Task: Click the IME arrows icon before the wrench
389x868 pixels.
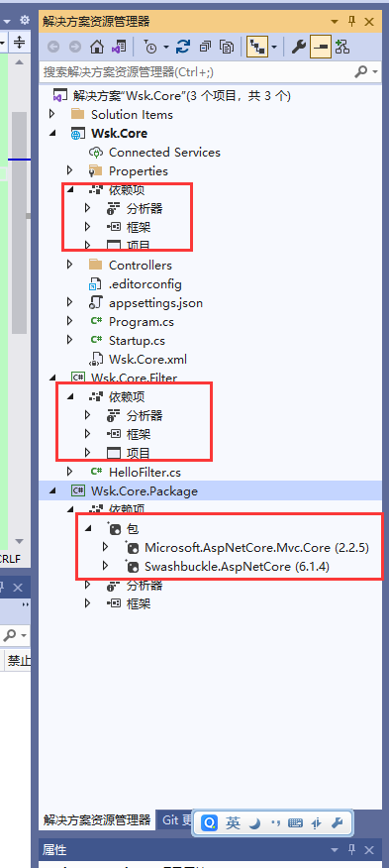Action: 317,823
